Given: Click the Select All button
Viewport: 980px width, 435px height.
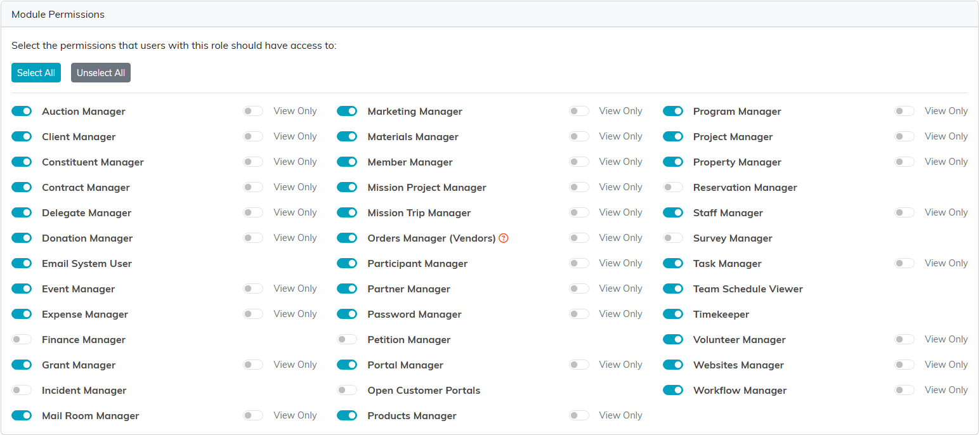Looking at the screenshot, I should 36,73.
